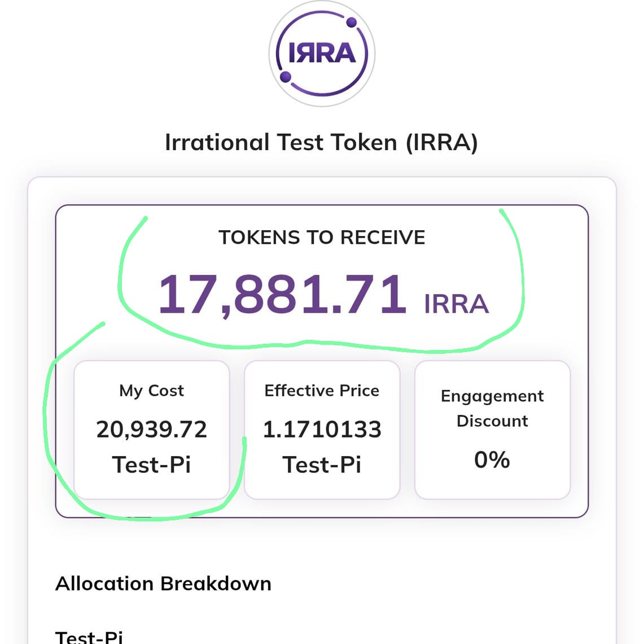The width and height of the screenshot is (644, 644).
Task: Open the Effective Price card
Action: tap(322, 430)
